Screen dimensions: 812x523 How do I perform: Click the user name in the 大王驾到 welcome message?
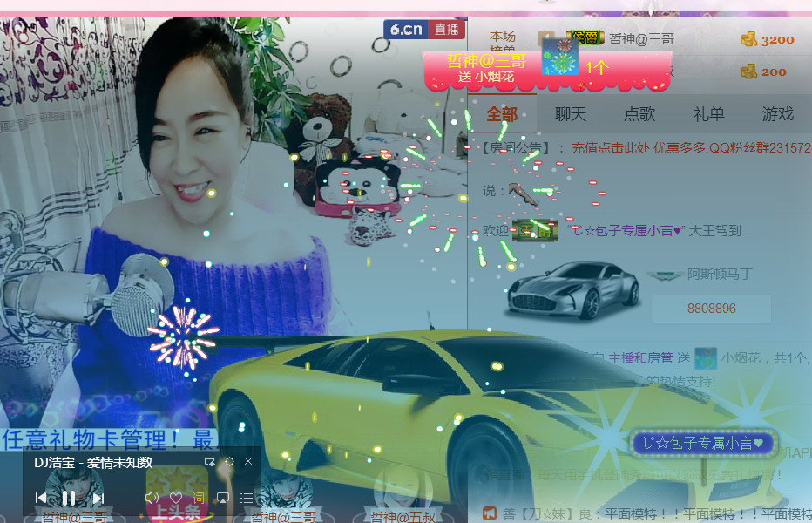626,231
